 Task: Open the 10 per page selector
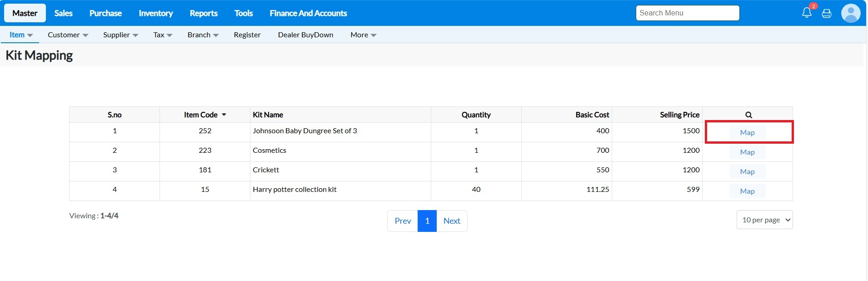click(764, 220)
